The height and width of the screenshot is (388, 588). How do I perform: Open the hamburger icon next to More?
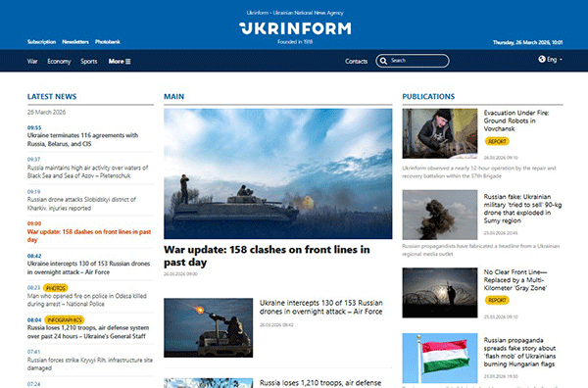click(x=127, y=62)
